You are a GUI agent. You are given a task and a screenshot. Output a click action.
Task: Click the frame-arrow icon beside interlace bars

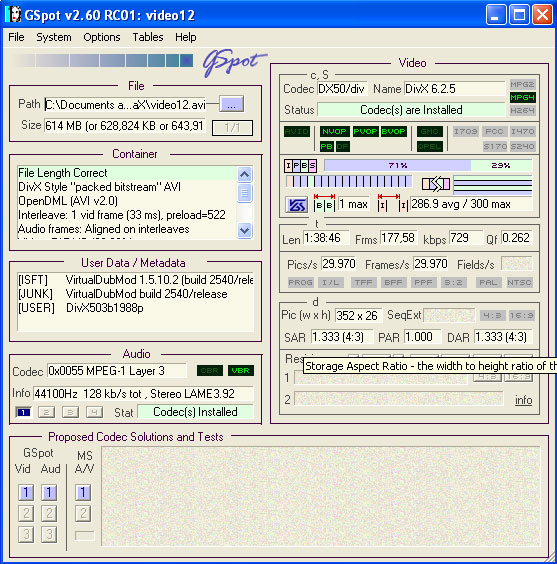(436, 184)
